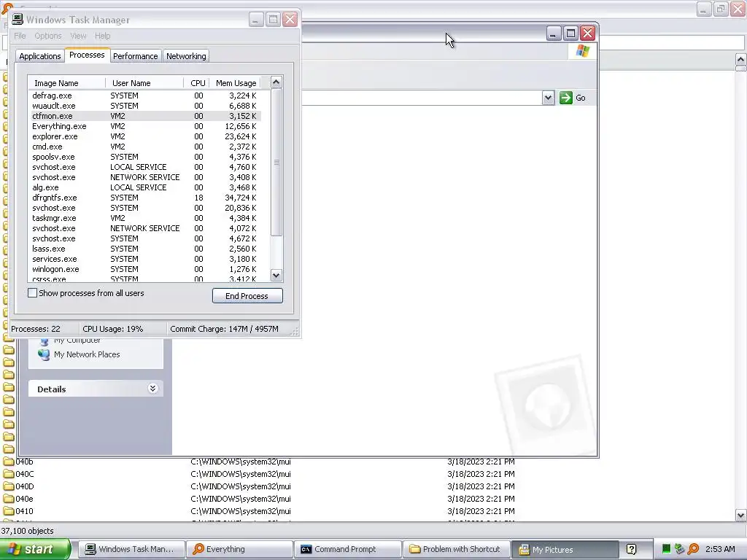
Task: Select the 040e folder icon in Everything
Action: (x=9, y=499)
